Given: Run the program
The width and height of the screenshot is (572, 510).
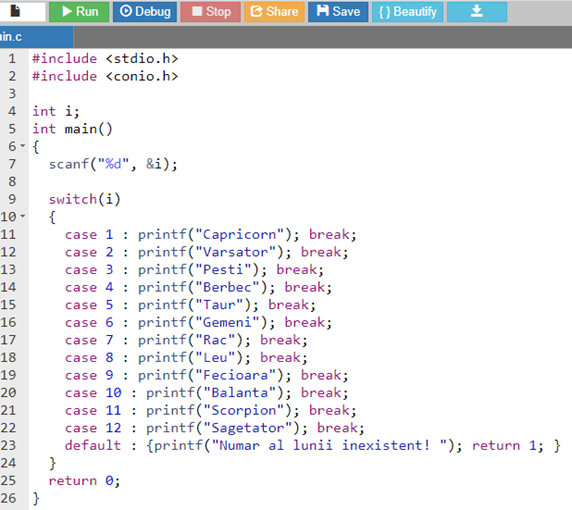Looking at the screenshot, I should [x=79, y=12].
